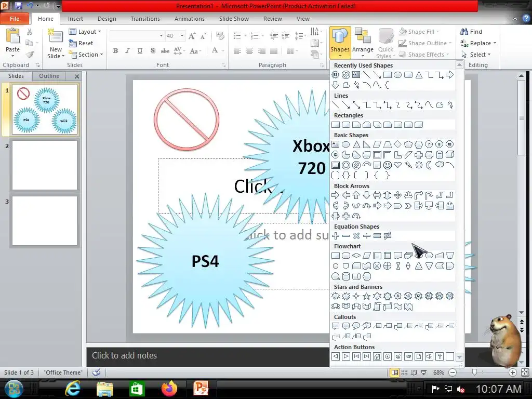
Task: Open the Shape Effects dropdown
Action: point(424,55)
